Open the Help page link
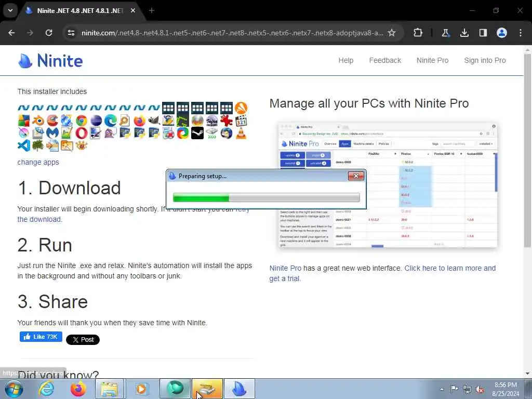Image resolution: width=532 pixels, height=399 pixels. (x=345, y=60)
